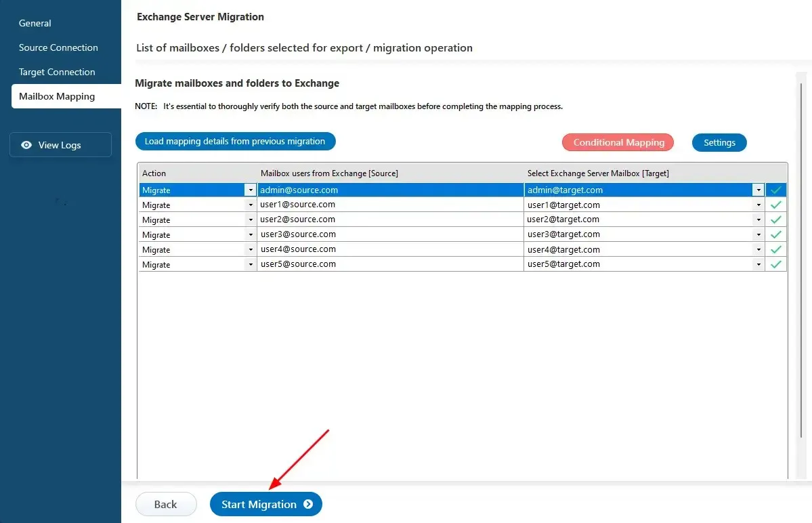Expand target mailbox dropdown for user4@target.com
The image size is (812, 523).
pyautogui.click(x=758, y=249)
